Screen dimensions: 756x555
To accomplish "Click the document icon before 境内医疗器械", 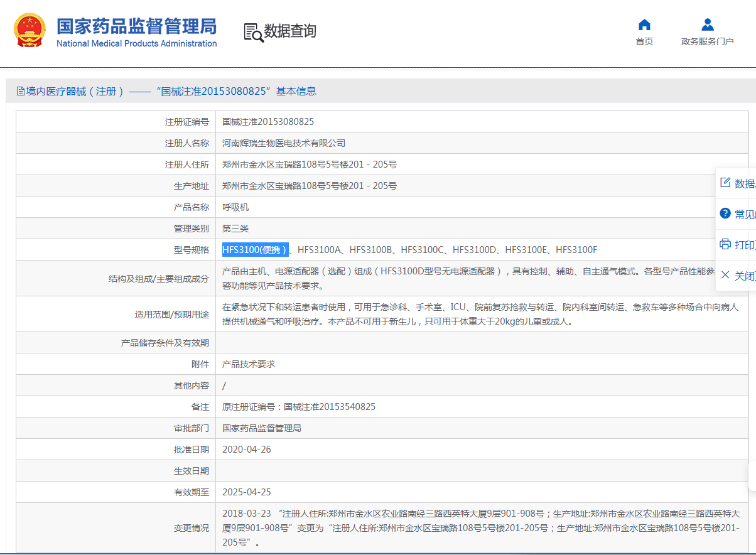I will click(x=21, y=91).
